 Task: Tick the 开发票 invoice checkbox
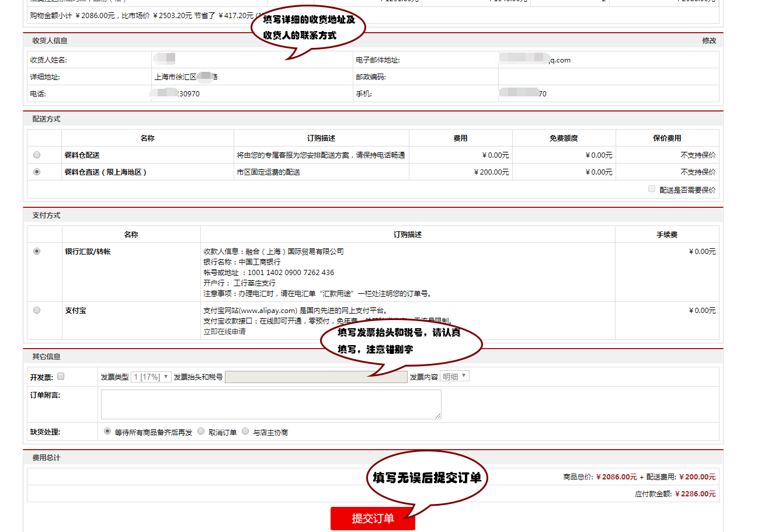tap(61, 377)
